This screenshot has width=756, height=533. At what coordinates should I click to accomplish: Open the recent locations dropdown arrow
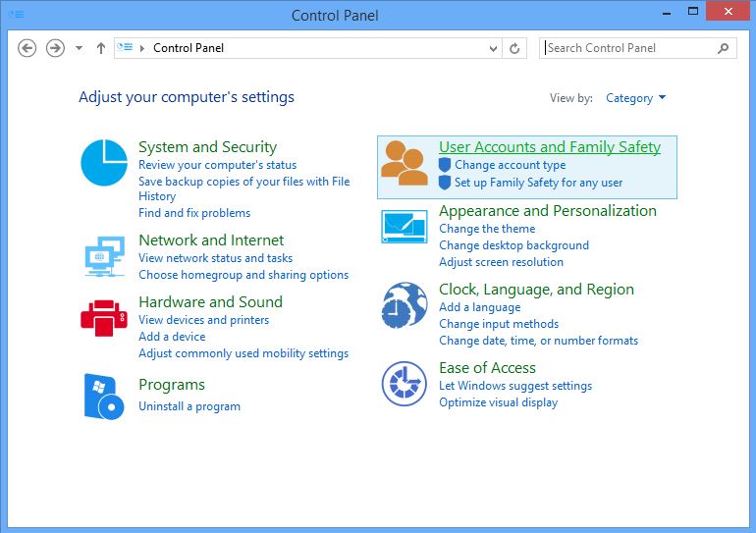pyautogui.click(x=79, y=48)
